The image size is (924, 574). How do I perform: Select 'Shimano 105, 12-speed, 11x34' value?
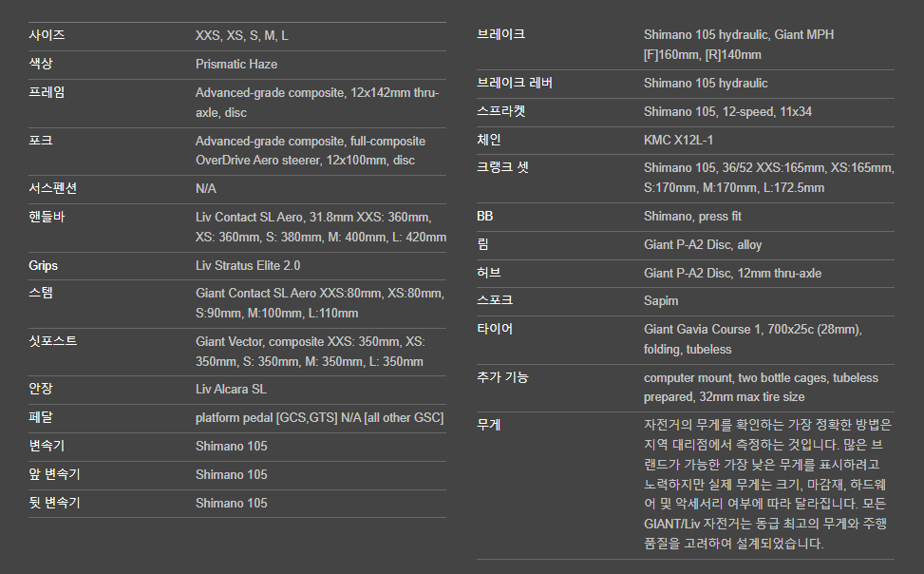point(727,111)
